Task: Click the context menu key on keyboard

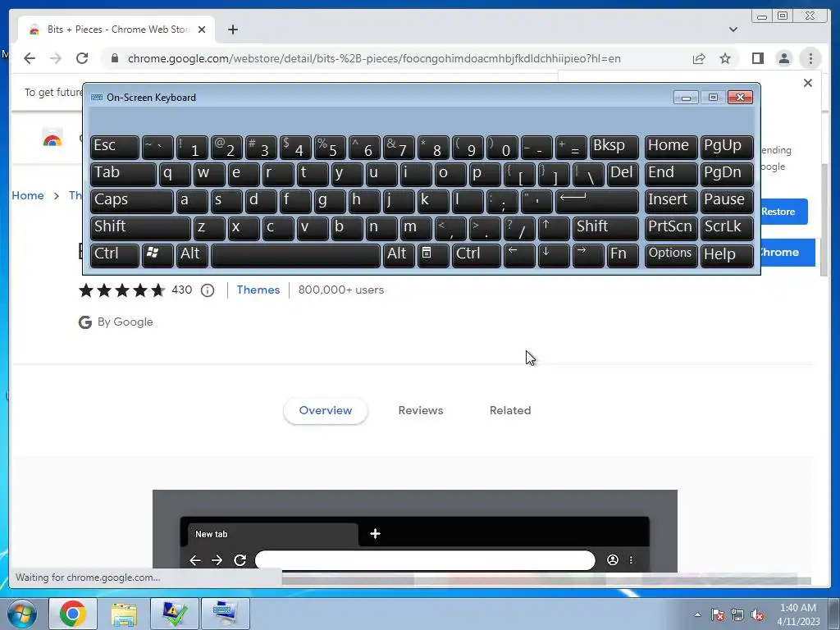Action: tap(433, 255)
